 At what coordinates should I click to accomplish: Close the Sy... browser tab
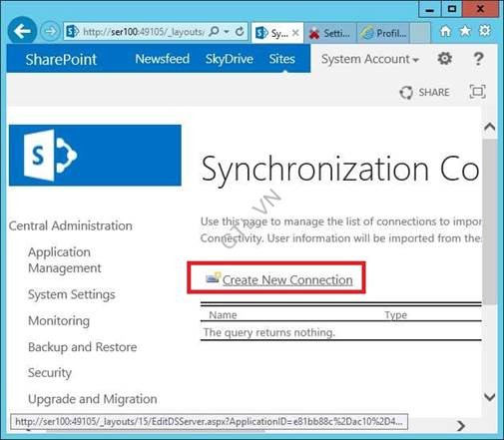coord(295,33)
